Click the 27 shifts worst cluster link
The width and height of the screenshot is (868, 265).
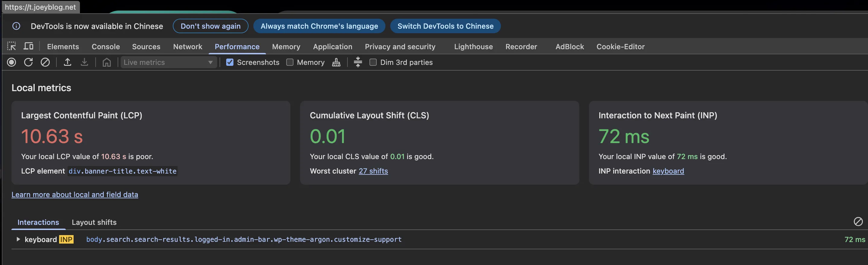373,171
